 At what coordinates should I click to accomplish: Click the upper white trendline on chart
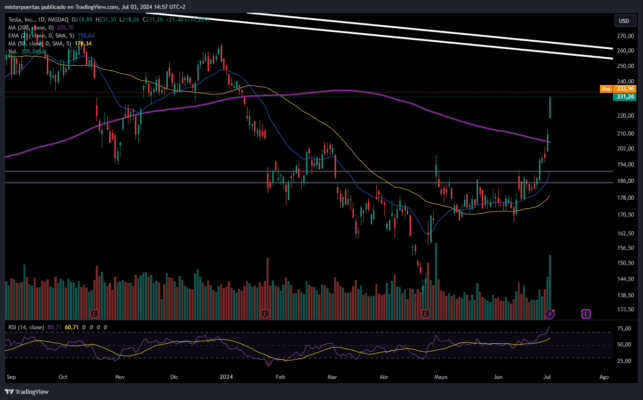tap(450, 31)
